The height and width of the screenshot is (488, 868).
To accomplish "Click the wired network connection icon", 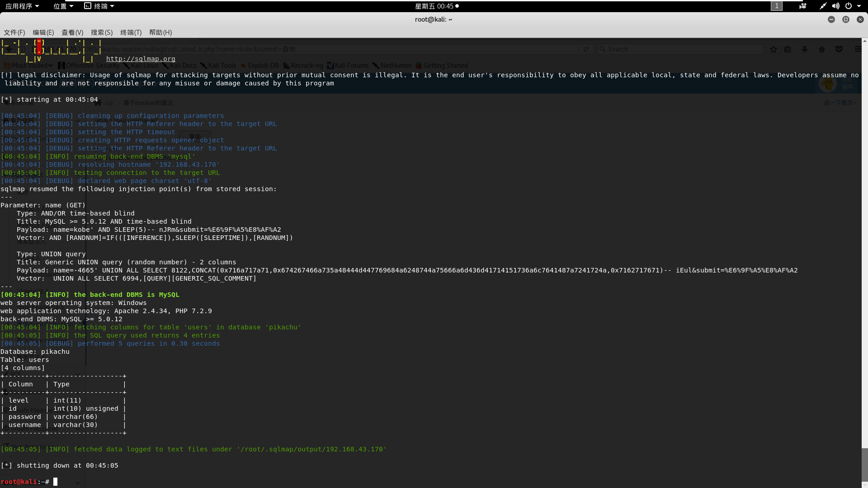I will [x=823, y=6].
